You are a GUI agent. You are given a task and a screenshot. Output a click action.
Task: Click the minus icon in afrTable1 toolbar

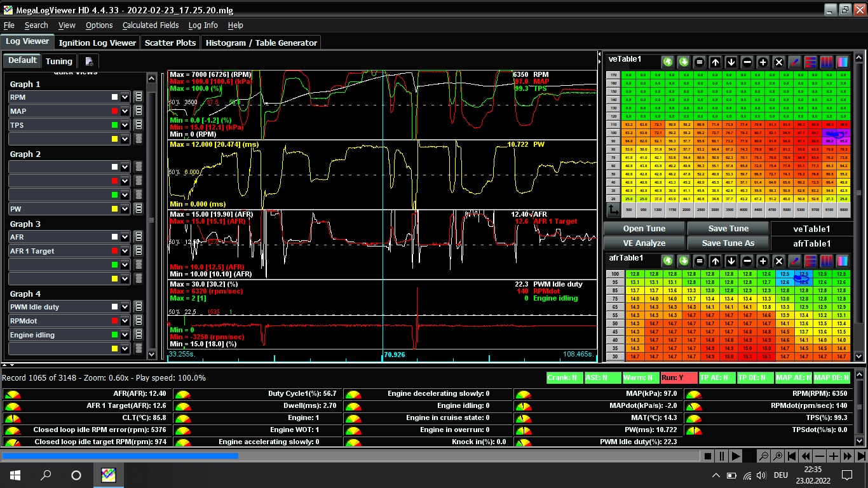point(747,261)
